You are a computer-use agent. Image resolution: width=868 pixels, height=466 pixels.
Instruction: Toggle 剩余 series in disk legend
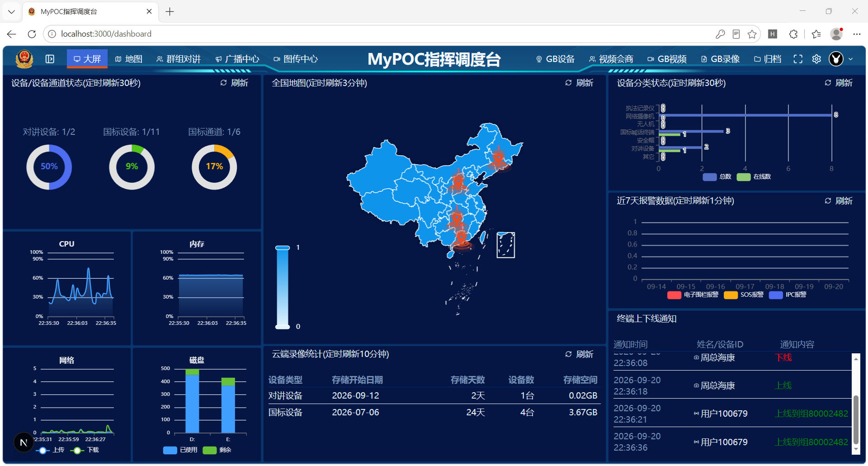pyautogui.click(x=217, y=450)
